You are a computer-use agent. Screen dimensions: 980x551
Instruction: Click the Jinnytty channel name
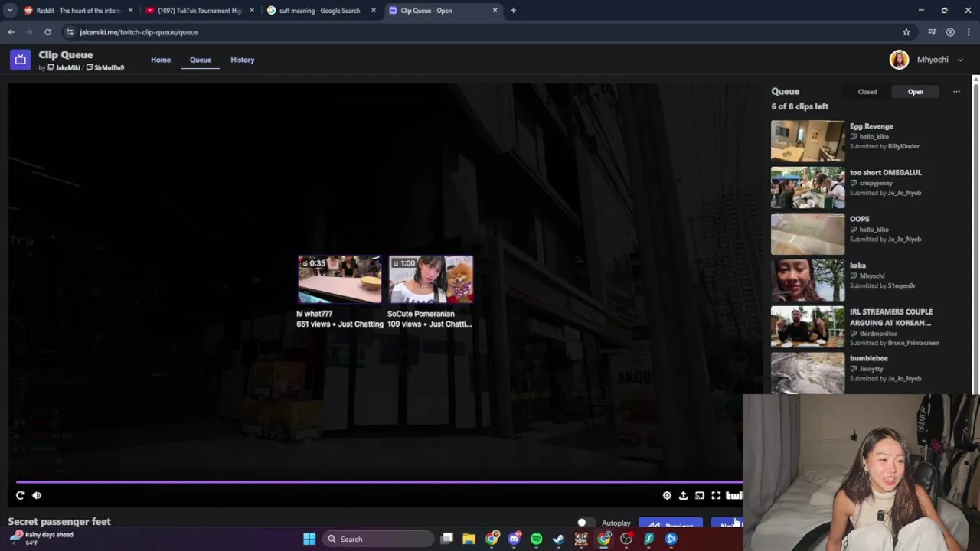pyautogui.click(x=871, y=369)
